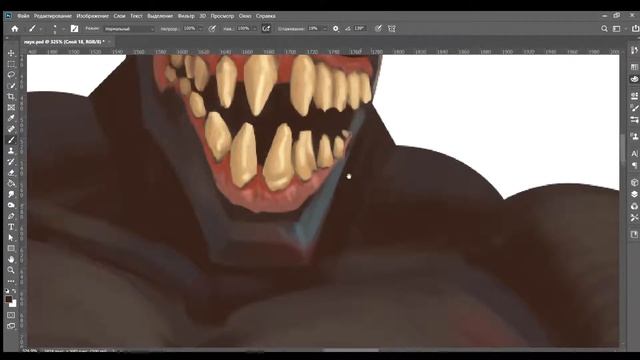
Task: Open the Paragraph panel icon
Action: click(634, 165)
